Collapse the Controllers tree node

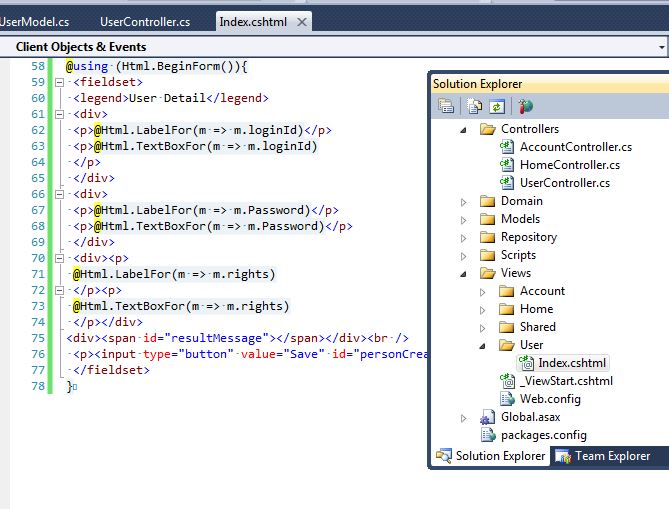463,130
